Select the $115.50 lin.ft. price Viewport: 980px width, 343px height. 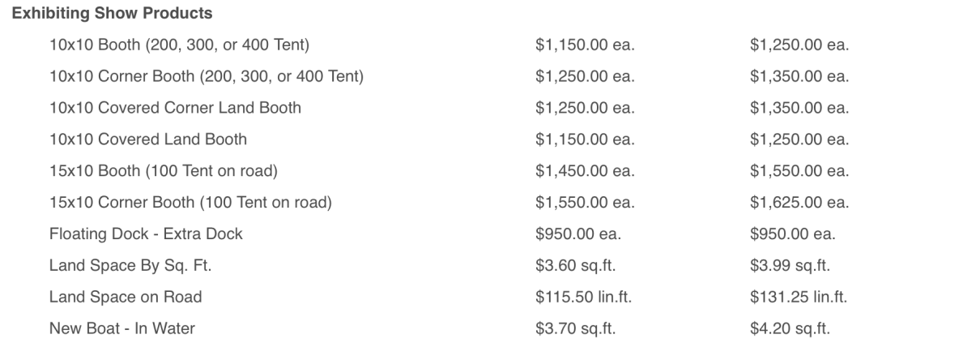click(584, 297)
